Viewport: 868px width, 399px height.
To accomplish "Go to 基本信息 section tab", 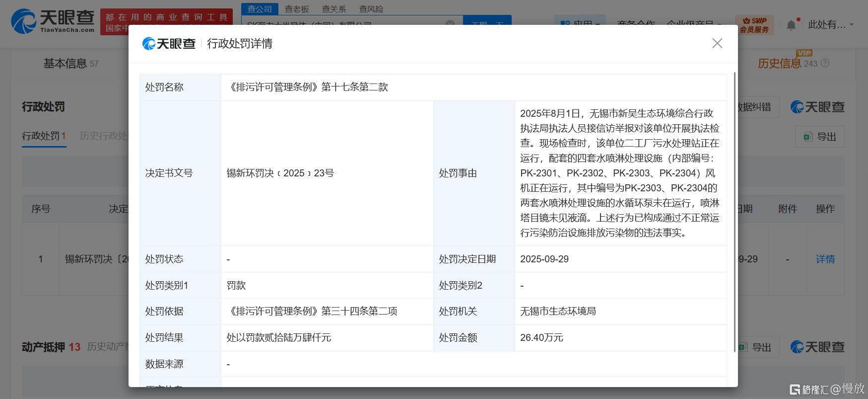I will (x=65, y=64).
